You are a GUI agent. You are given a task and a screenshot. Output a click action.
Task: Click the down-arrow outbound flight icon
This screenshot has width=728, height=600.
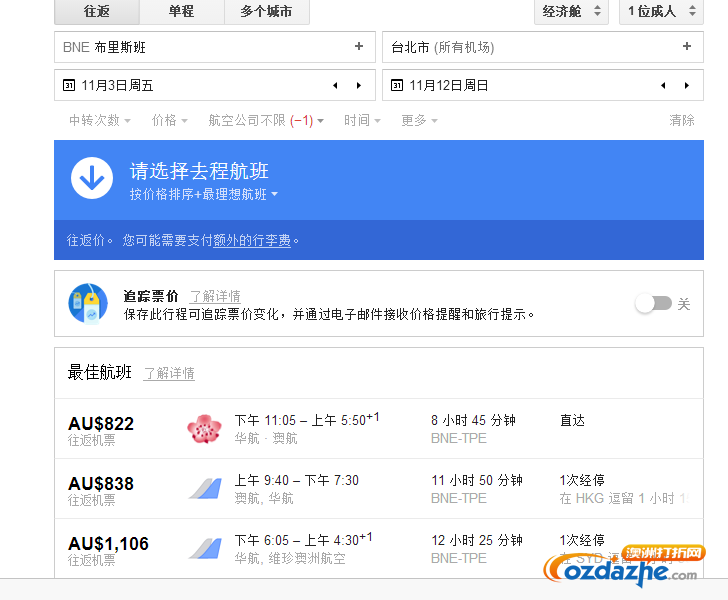coord(92,178)
